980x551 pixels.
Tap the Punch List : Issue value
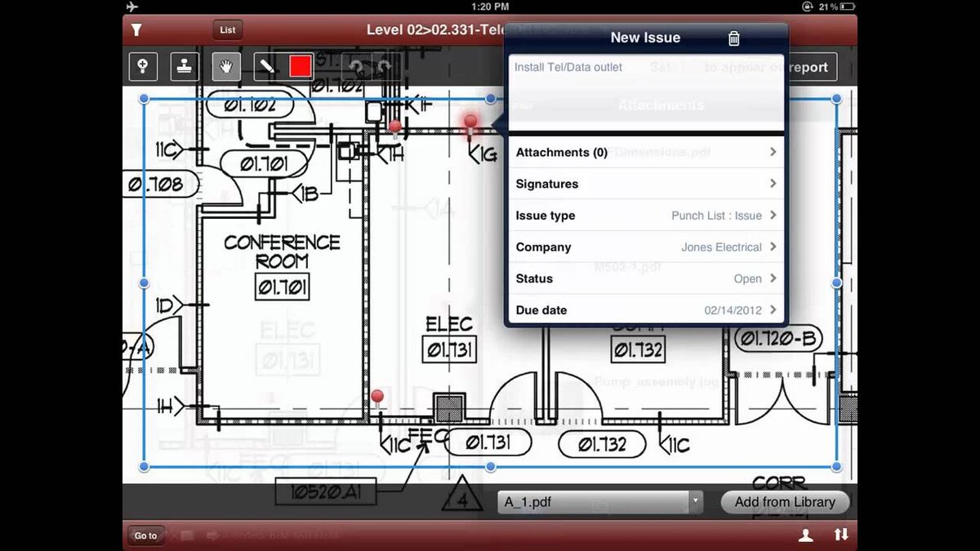pyautogui.click(x=716, y=216)
